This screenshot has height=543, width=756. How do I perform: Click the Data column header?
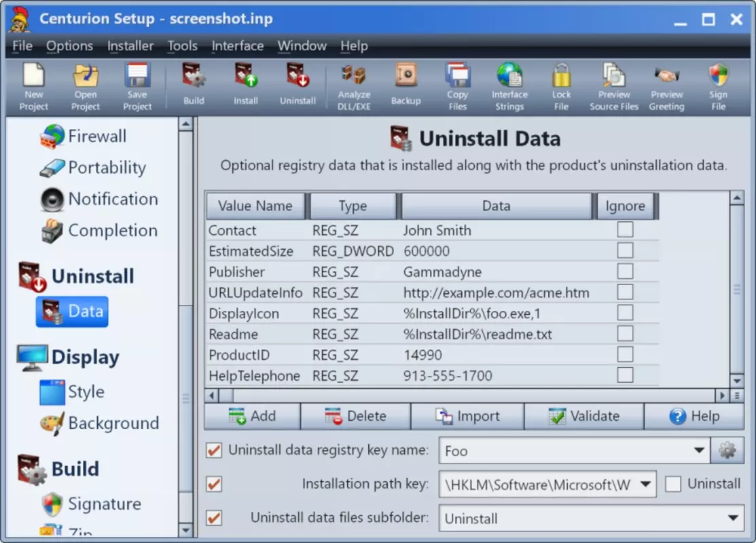pyautogui.click(x=496, y=206)
